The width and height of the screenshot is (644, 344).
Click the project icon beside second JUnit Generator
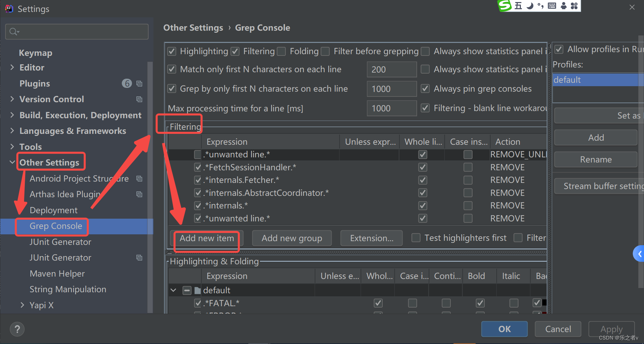139,257
